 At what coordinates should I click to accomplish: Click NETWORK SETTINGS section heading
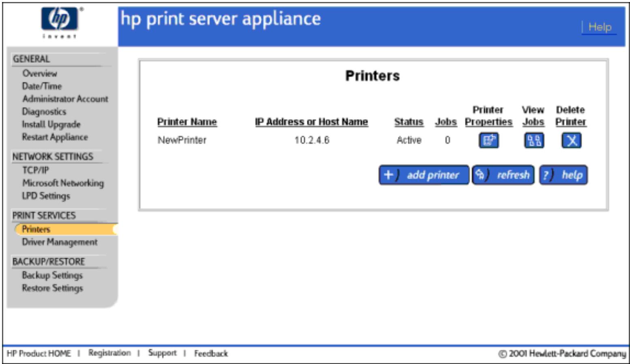pyautogui.click(x=53, y=156)
